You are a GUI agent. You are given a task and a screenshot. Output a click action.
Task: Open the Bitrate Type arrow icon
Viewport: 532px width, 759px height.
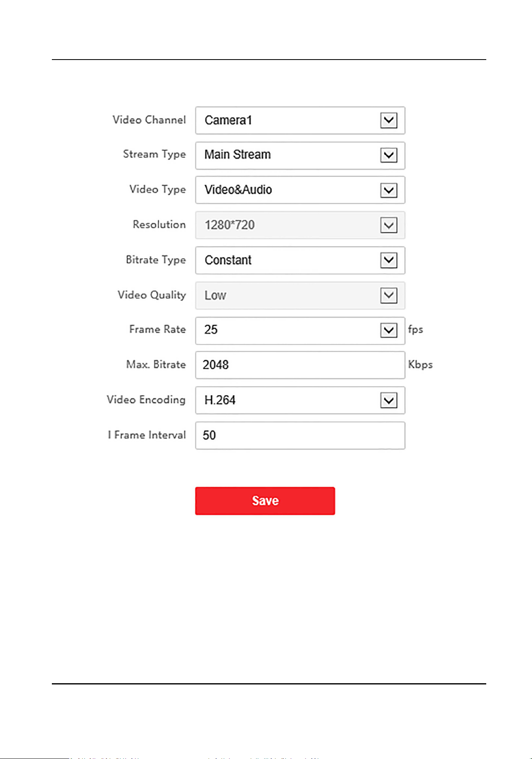tap(389, 260)
